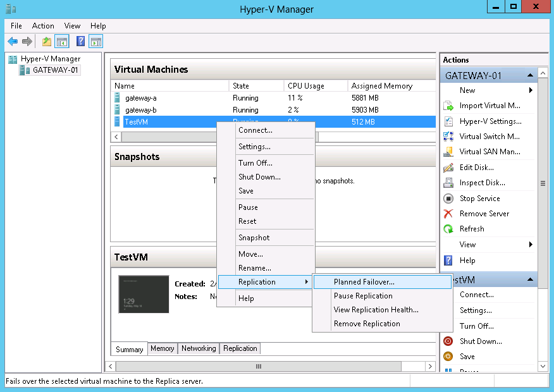This screenshot has width=554, height=392.
Task: Click the TestVM row icon
Action: click(117, 121)
